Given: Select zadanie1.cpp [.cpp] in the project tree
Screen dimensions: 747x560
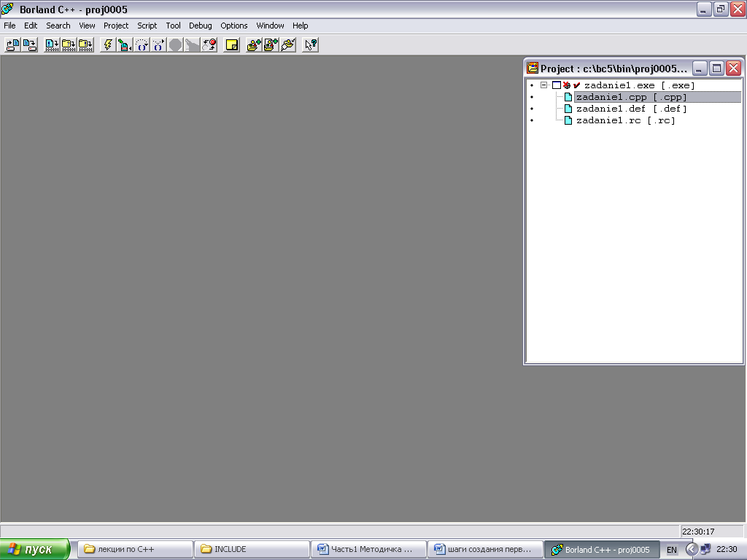Looking at the screenshot, I should pyautogui.click(x=631, y=97).
